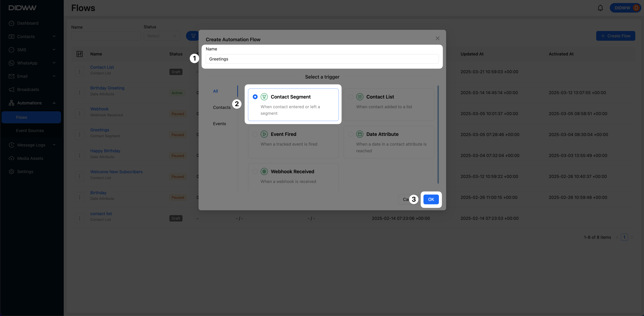Open the Status Select dropdown
The width and height of the screenshot is (644, 316).
click(162, 36)
